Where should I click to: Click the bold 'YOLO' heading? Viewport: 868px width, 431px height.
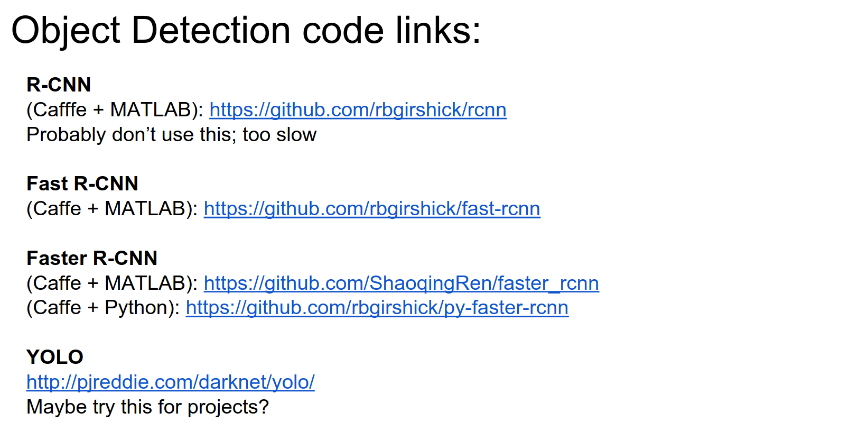[54, 357]
